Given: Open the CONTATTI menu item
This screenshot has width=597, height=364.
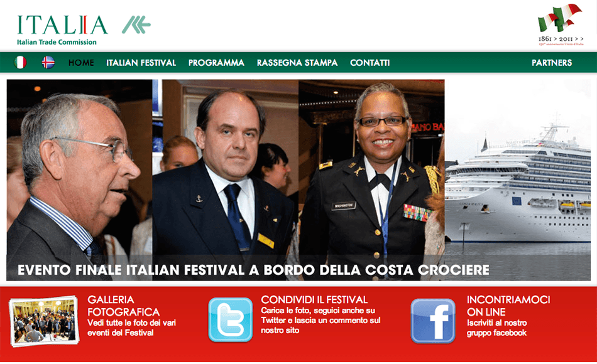Looking at the screenshot, I should [x=370, y=63].
